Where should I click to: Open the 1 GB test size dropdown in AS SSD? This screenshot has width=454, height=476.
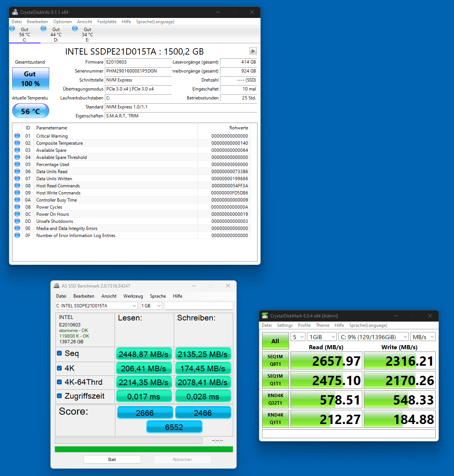click(x=151, y=305)
